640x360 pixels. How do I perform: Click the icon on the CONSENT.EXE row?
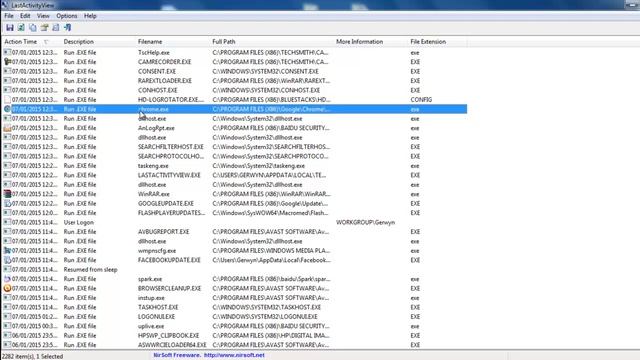click(x=7, y=71)
